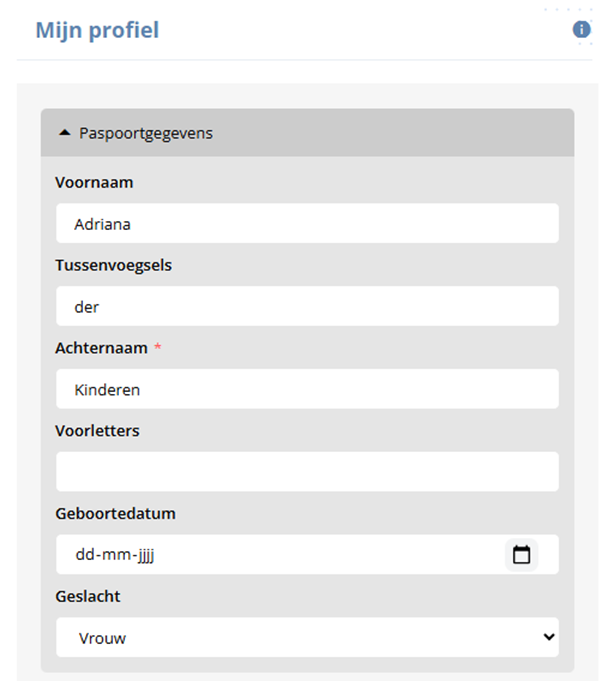
Task: Open the calendar date picker icon
Action: pos(521,555)
